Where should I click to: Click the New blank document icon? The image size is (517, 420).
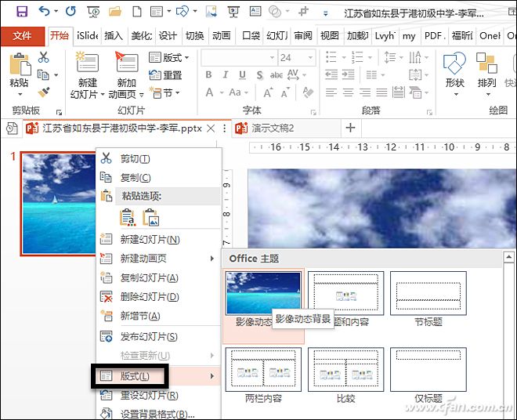[137, 12]
